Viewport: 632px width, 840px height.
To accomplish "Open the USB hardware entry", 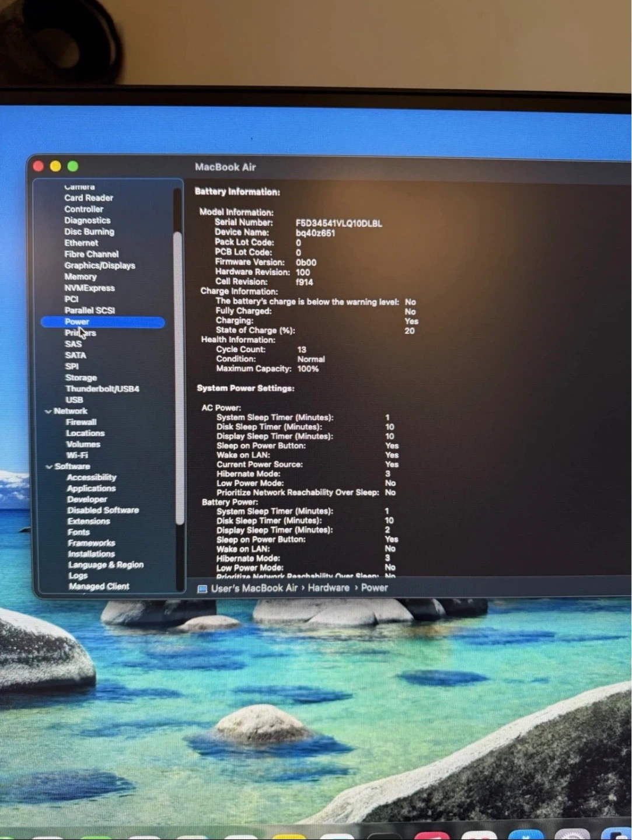I will pos(74,400).
